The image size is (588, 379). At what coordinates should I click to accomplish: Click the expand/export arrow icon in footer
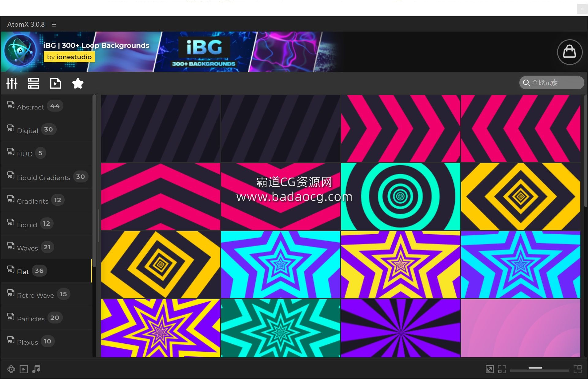490,369
